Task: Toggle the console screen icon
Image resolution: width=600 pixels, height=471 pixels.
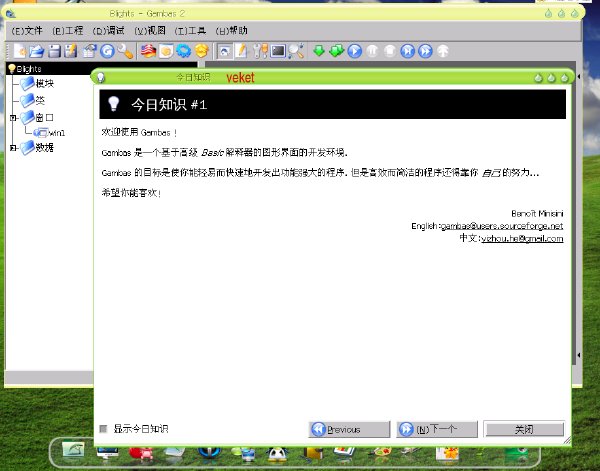Action: coord(278,51)
